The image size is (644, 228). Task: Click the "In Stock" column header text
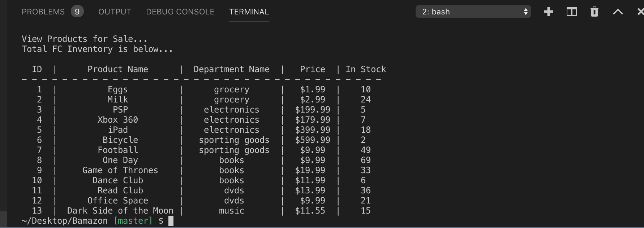366,69
